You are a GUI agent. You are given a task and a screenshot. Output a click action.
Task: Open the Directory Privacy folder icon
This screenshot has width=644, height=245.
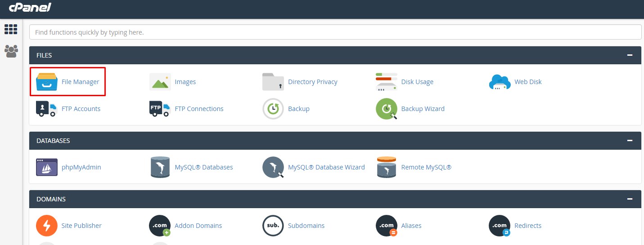point(273,82)
